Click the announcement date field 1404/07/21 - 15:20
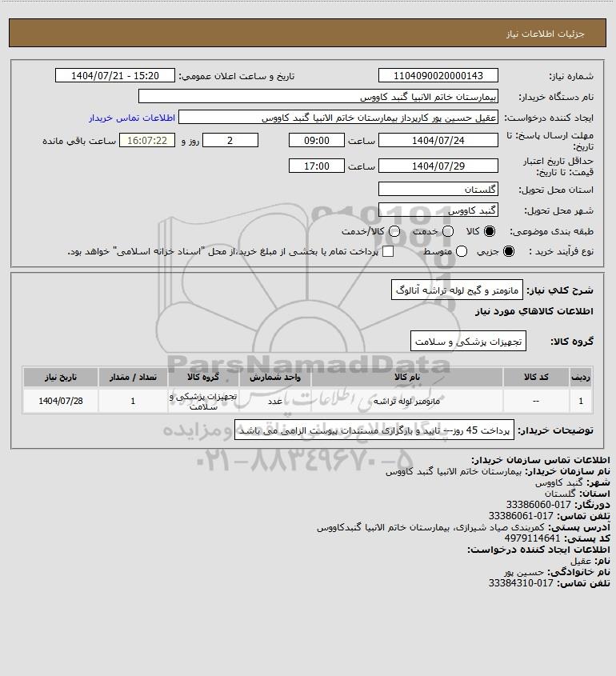 pyautogui.click(x=115, y=75)
